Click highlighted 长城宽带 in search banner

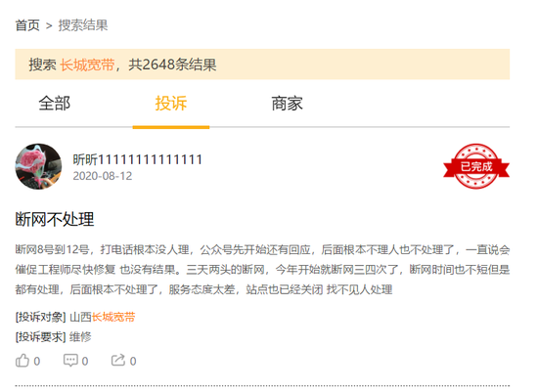pyautogui.click(x=87, y=65)
